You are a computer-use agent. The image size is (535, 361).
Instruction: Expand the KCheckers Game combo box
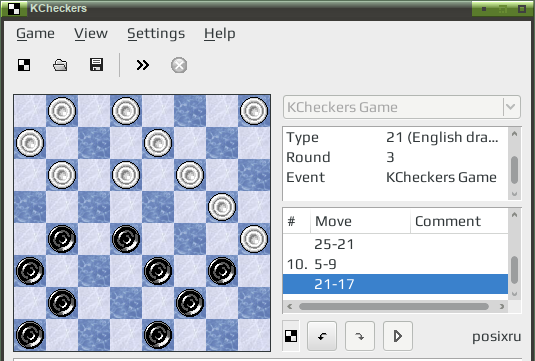[x=402, y=107]
